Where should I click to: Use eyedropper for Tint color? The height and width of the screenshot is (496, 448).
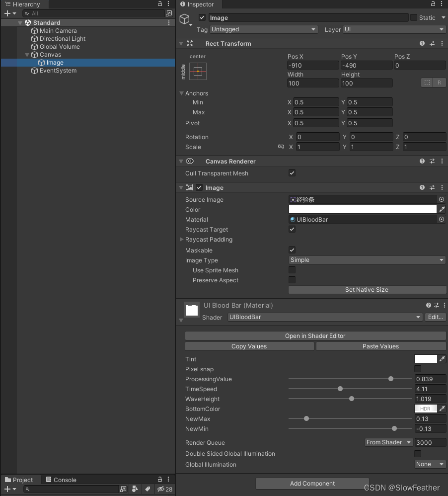pos(442,359)
